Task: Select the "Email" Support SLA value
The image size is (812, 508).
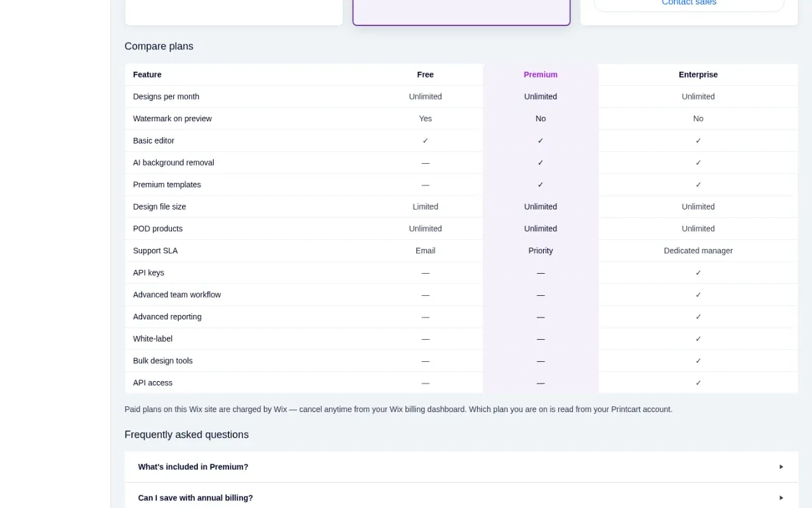Action: [x=425, y=251]
